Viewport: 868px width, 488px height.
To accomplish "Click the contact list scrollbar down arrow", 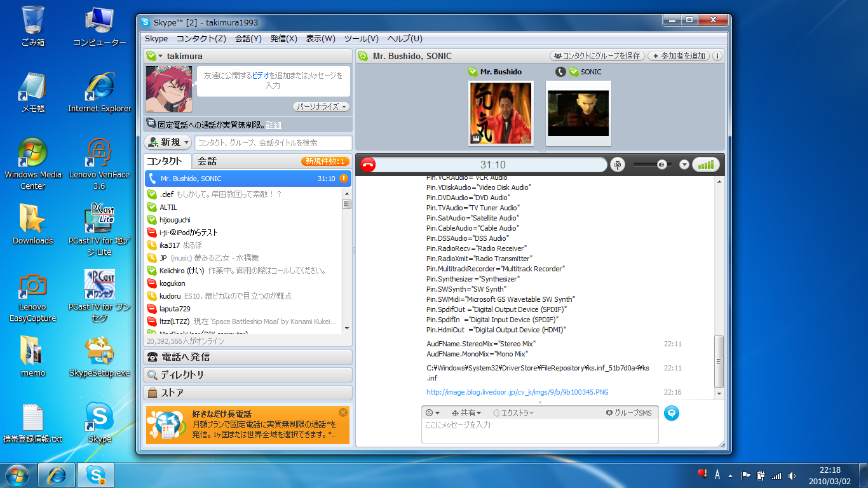I will (x=347, y=329).
